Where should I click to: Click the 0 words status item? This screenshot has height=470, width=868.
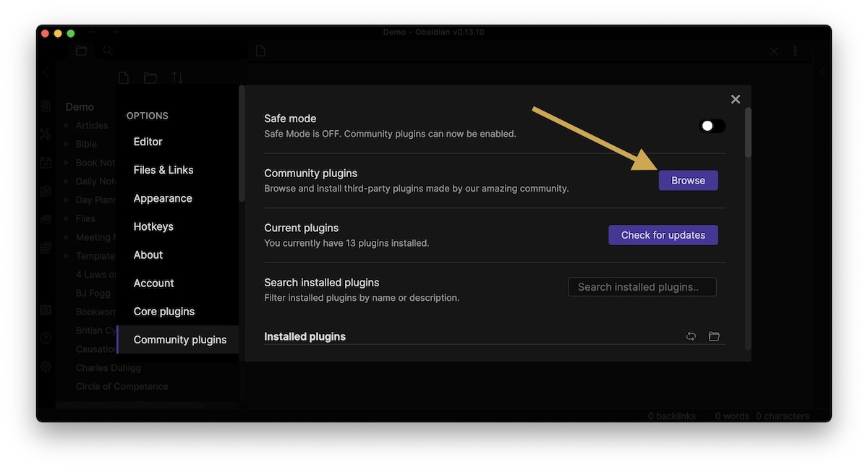tap(732, 416)
